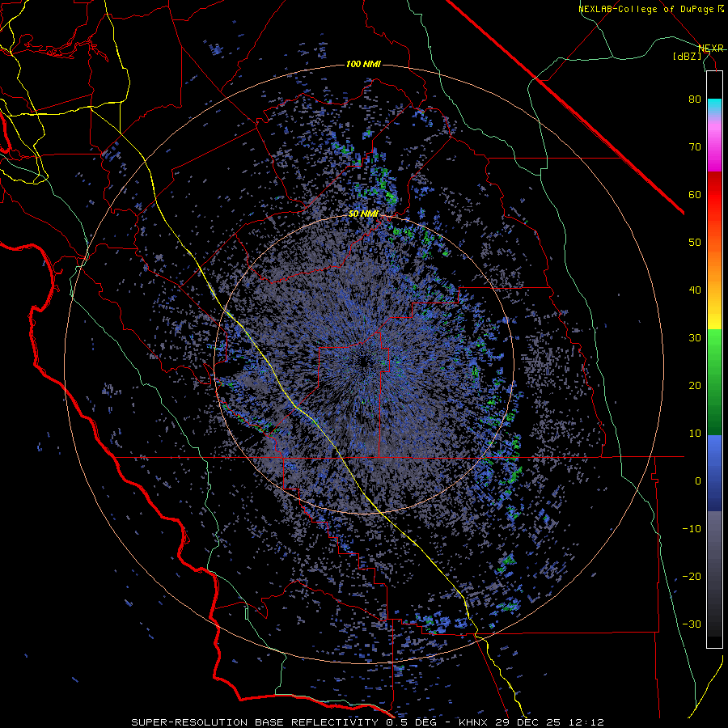Click the 30 value on the dBZ scale
The image size is (728, 728).
click(x=695, y=338)
